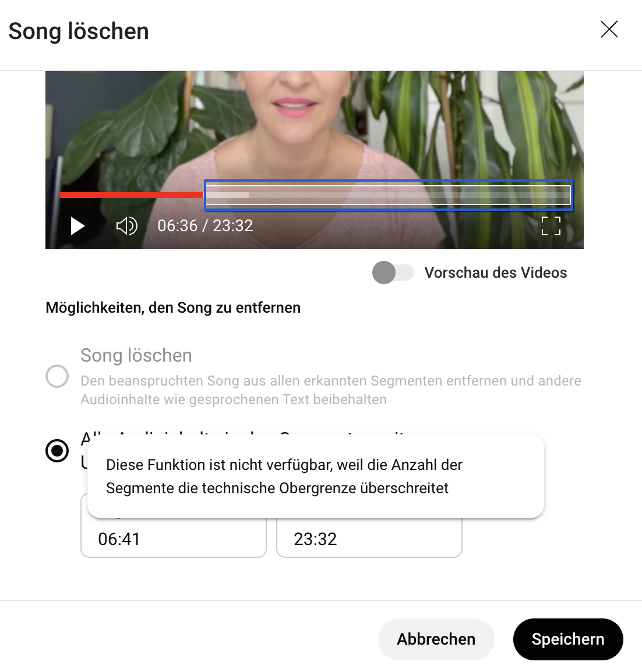
Task: Save changes with Speichern
Action: pyautogui.click(x=568, y=639)
